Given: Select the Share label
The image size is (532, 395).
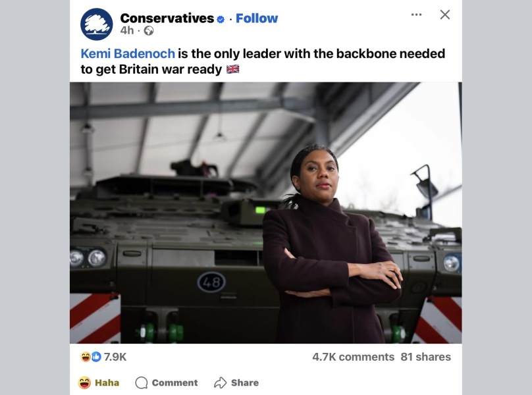Looking at the screenshot, I should [245, 382].
